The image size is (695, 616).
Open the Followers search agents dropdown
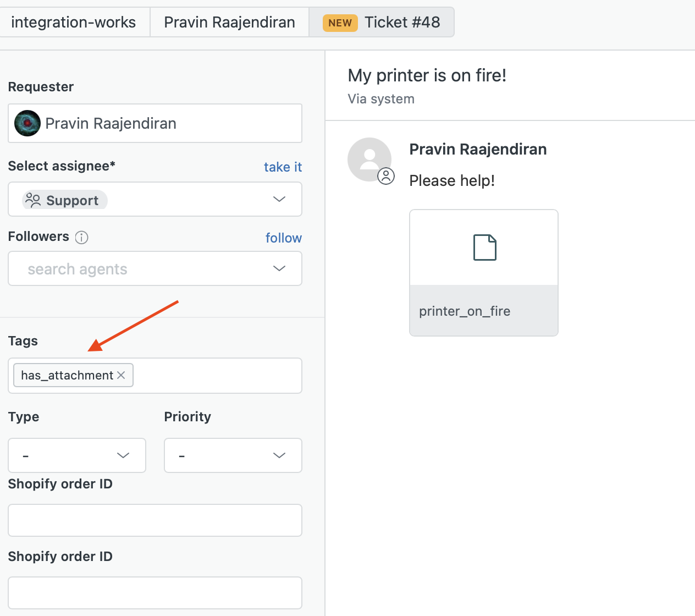(x=155, y=268)
